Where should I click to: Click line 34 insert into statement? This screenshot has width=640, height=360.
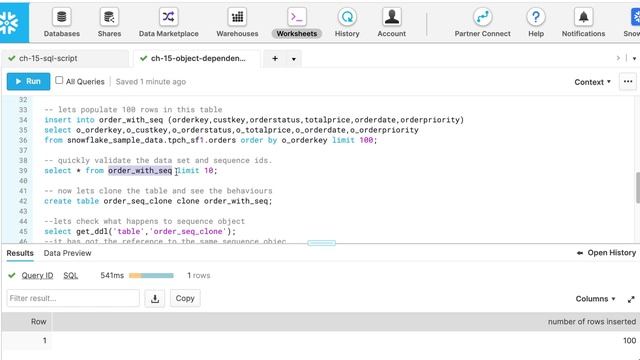pos(254,120)
